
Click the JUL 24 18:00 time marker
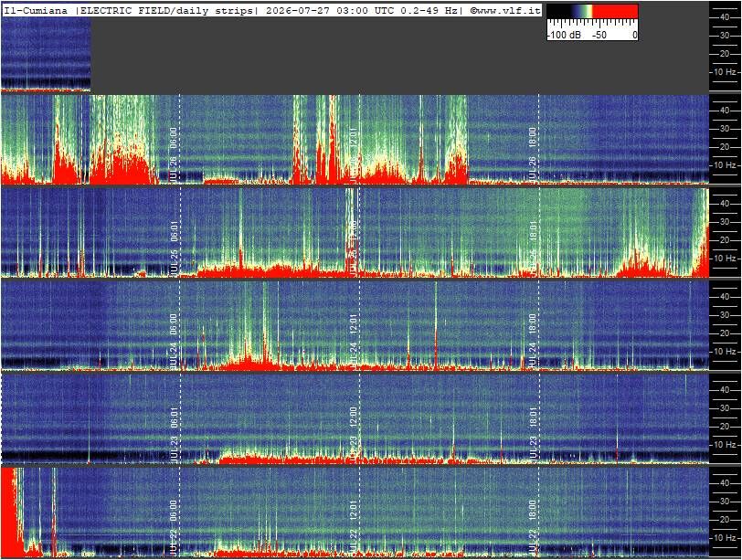533,341
